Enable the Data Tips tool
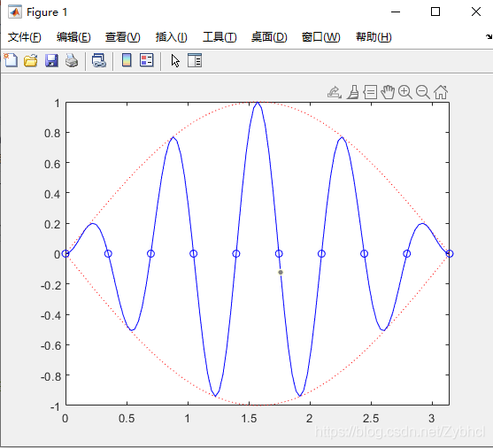The image size is (493, 448). tap(370, 92)
